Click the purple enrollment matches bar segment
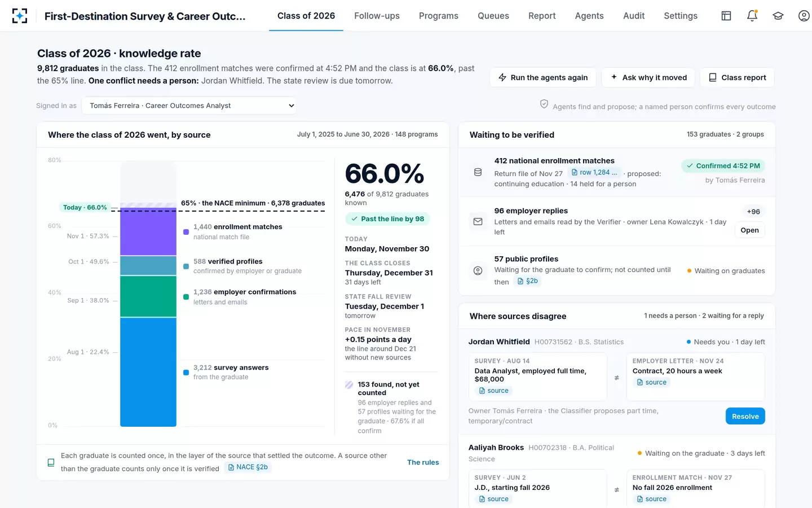The width and height of the screenshot is (812, 508). point(148,232)
